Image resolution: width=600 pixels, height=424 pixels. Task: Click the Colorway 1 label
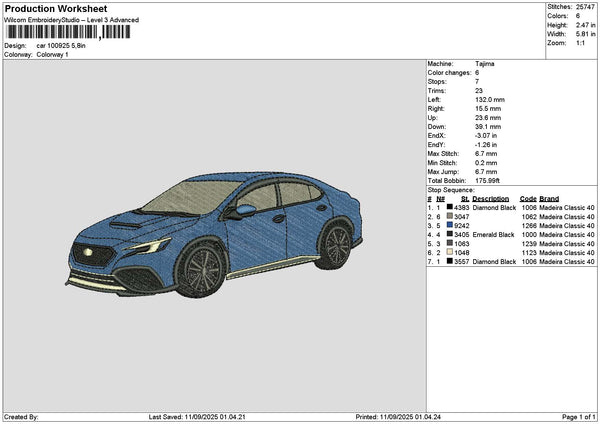coord(52,54)
